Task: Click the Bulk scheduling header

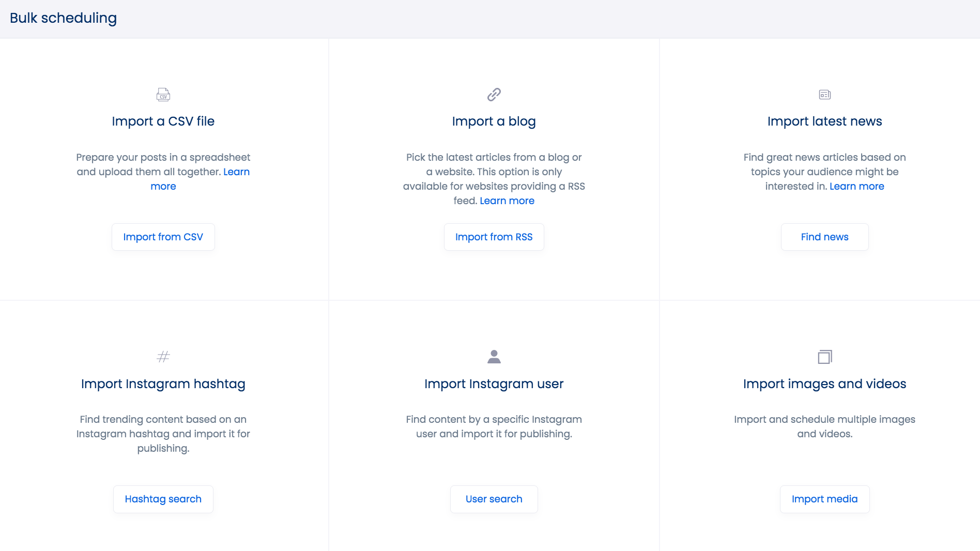Action: coord(63,18)
